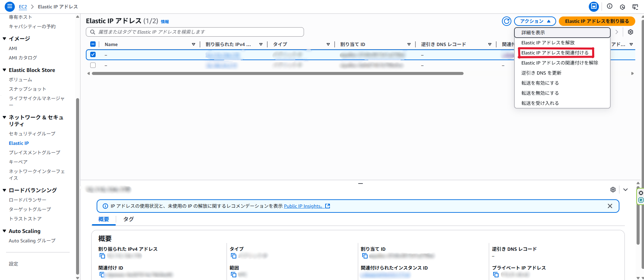The width and height of the screenshot is (644, 280).
Task: Collapse the ネットワーク & セキュリティ section
Action: pos(4,117)
